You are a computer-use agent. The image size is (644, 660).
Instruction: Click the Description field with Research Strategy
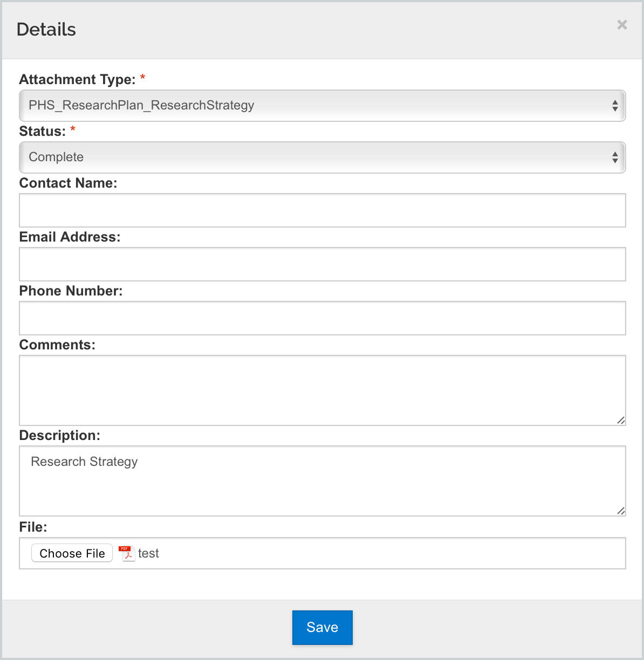point(323,481)
